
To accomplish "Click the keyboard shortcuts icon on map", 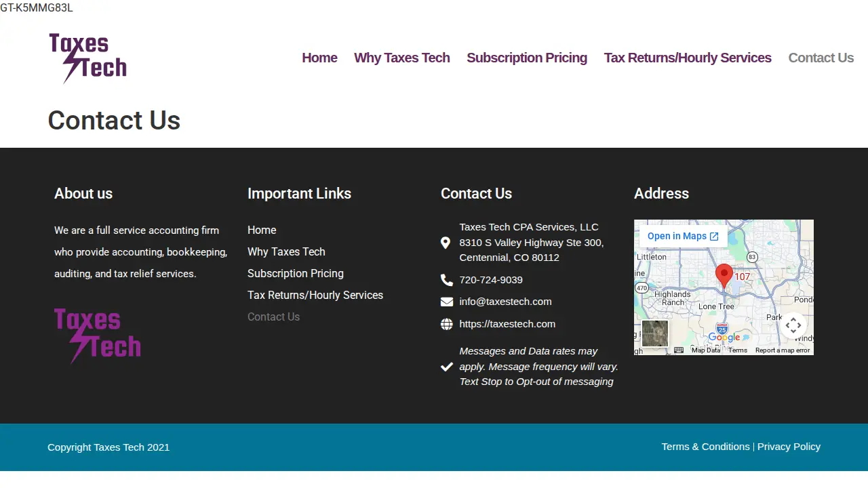I will click(x=679, y=350).
